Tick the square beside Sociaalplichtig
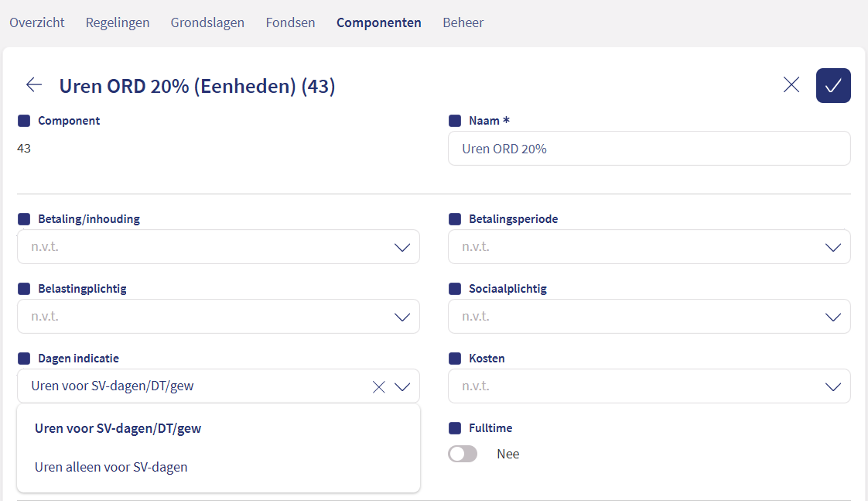 tap(455, 289)
